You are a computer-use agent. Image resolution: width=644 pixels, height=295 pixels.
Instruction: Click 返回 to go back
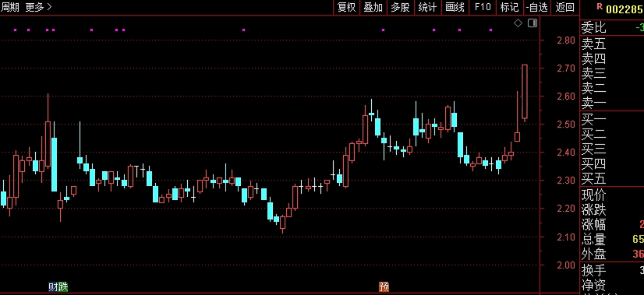564,7
